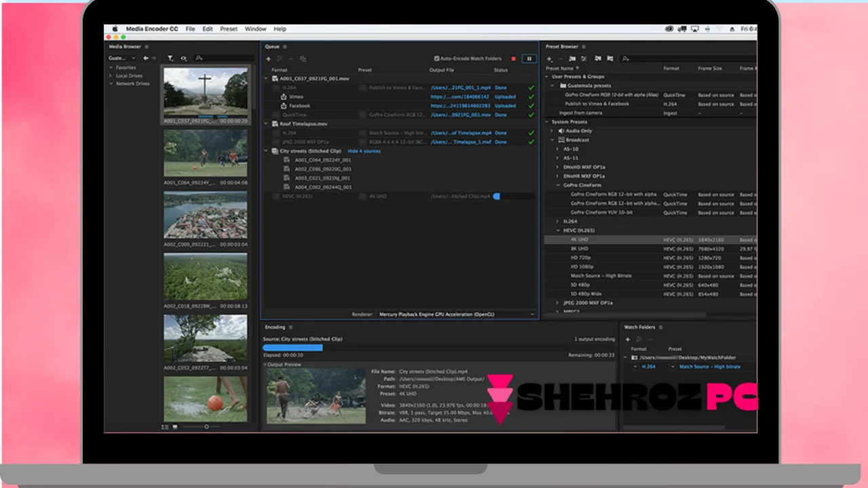Stop the queue with red button

click(x=513, y=59)
